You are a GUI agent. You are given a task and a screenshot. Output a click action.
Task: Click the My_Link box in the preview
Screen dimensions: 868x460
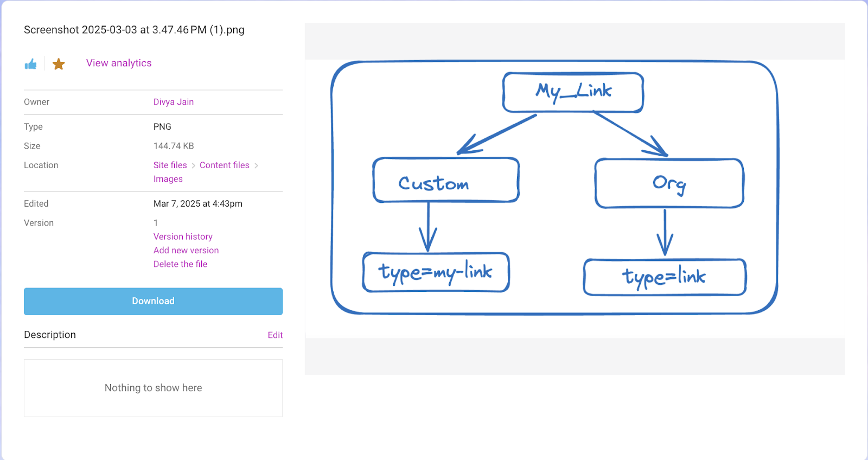(573, 92)
